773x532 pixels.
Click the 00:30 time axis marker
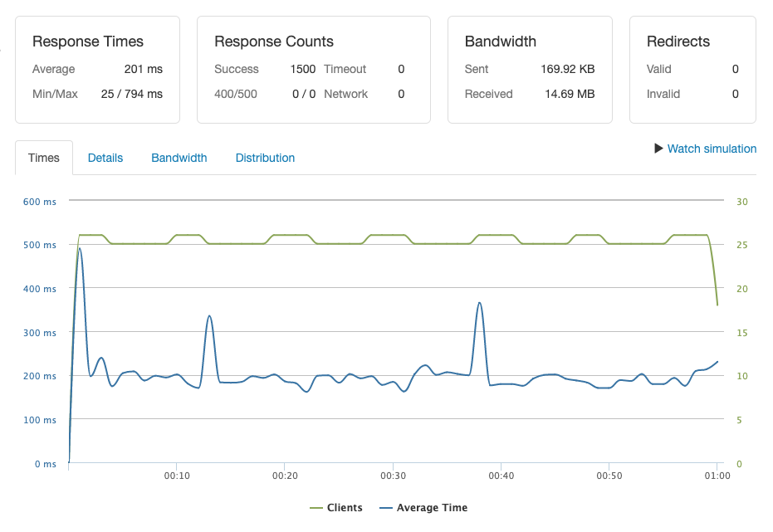pos(393,476)
